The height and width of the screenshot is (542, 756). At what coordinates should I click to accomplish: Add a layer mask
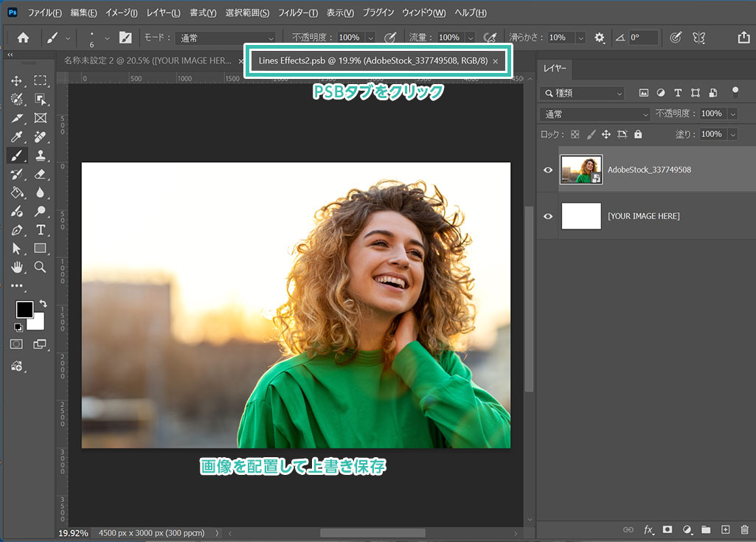click(667, 529)
